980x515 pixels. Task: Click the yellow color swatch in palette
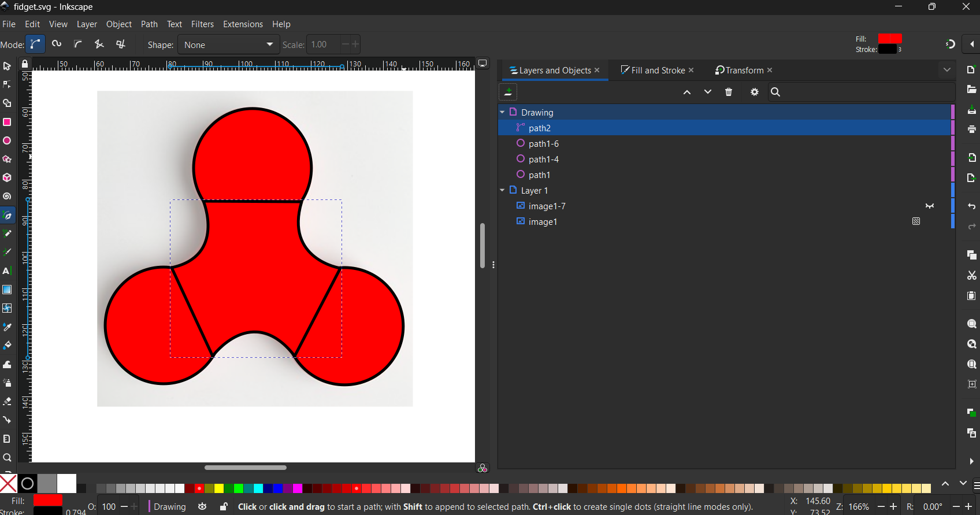tap(219, 488)
